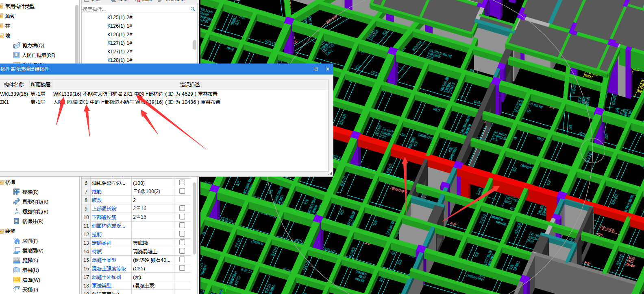The image size is (644, 294).
Task: Toggle checkbox for 下部通长筋 row
Action: coord(182,217)
